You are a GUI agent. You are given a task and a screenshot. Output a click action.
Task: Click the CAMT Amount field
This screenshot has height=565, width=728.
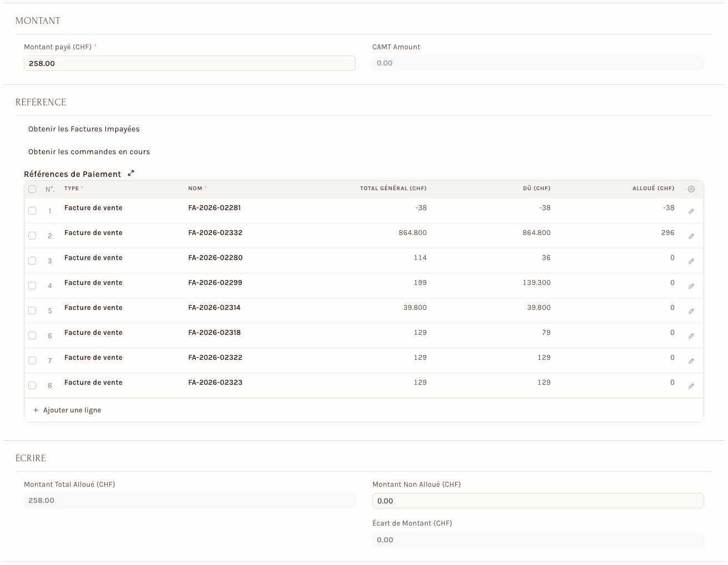tap(538, 63)
